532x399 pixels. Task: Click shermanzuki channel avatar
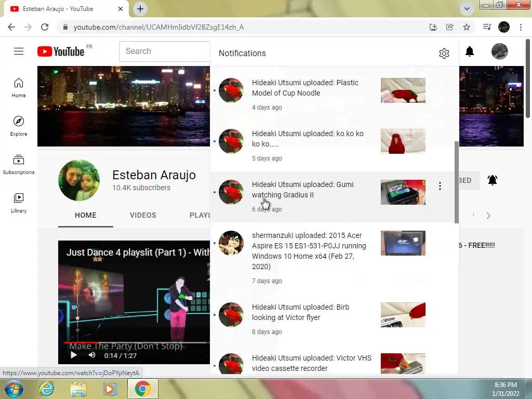coord(231,243)
